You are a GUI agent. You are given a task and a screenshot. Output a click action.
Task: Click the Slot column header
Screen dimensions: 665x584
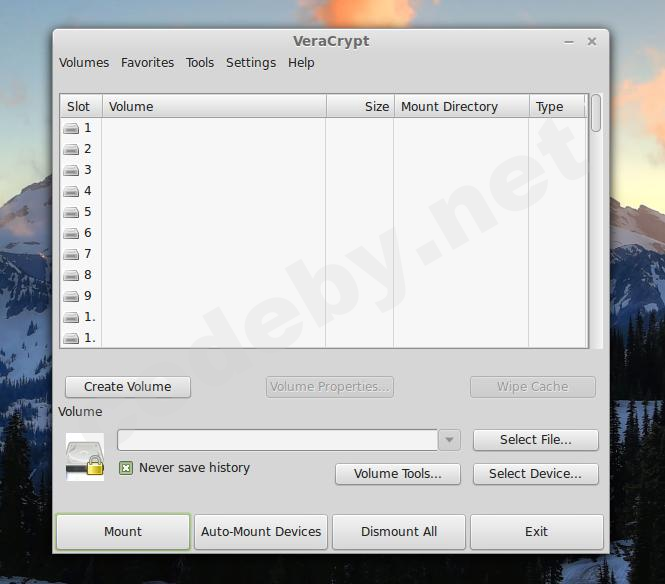coord(81,106)
